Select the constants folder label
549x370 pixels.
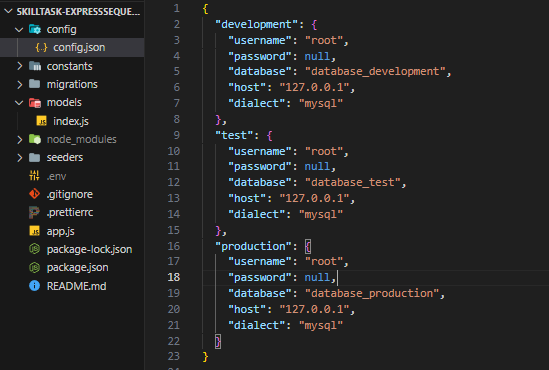point(69,66)
